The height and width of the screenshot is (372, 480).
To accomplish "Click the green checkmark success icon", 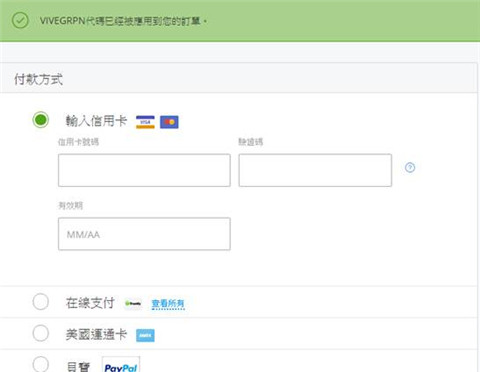I will click(20, 20).
